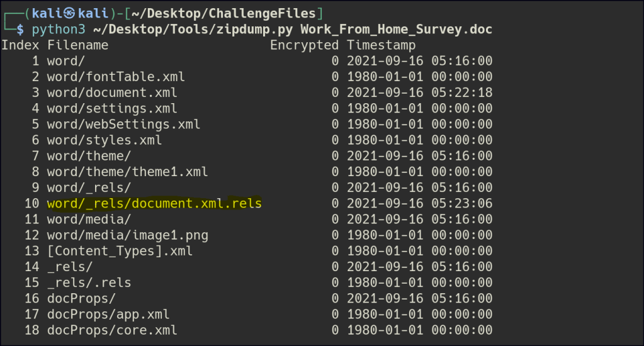Click the word/settings.xml filename
Viewport: 644px width, 346px height.
(x=112, y=108)
